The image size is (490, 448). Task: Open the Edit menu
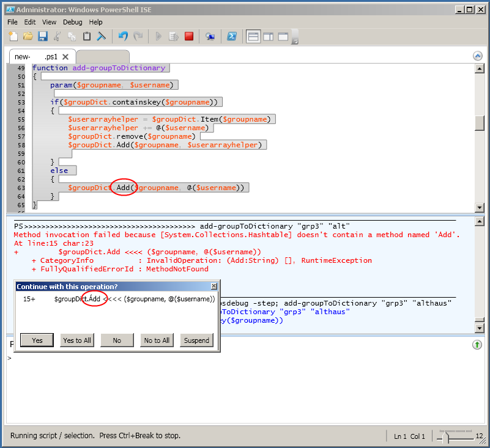tap(30, 22)
